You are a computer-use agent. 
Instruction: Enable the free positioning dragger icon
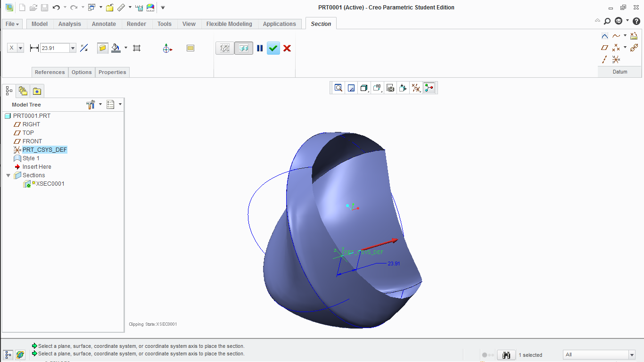tap(167, 48)
